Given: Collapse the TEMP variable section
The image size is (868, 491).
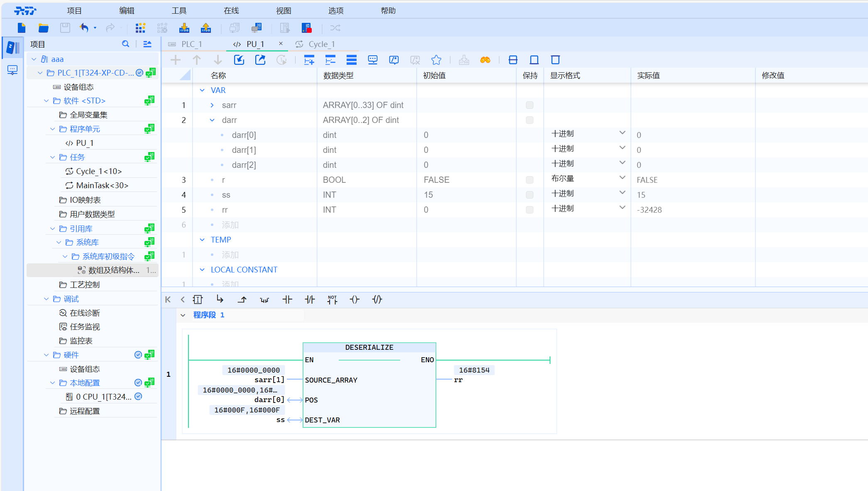Looking at the screenshot, I should (202, 240).
